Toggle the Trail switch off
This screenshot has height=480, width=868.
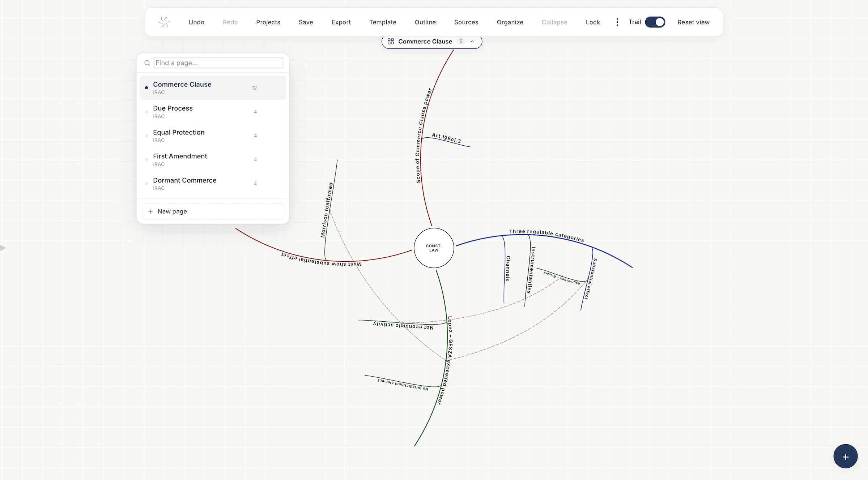[655, 22]
